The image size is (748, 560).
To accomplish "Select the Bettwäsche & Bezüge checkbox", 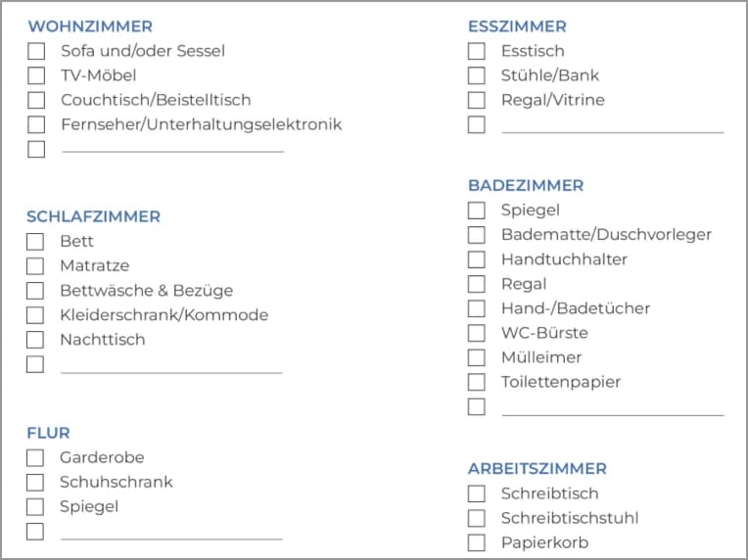I will (x=35, y=291).
